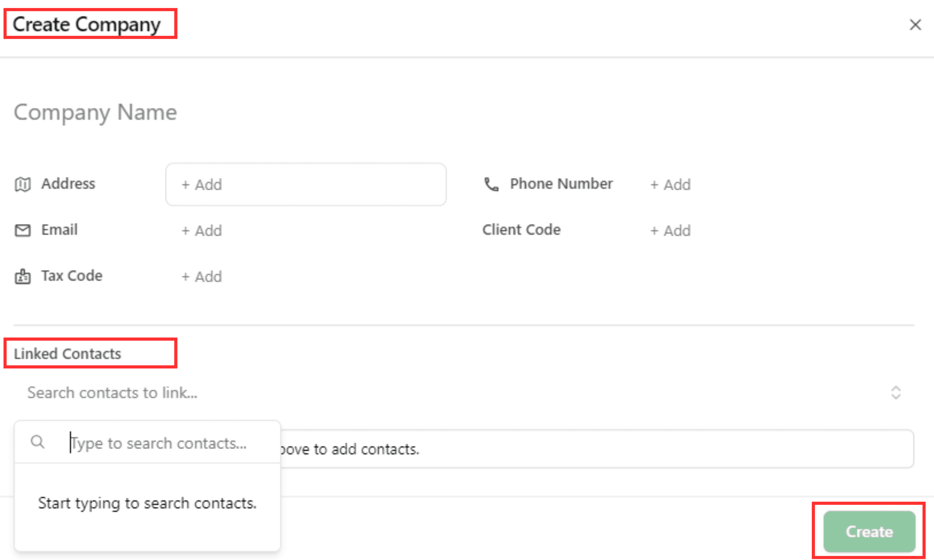The image size is (934, 560).
Task: Click + Add next to Tax Code
Action: click(202, 277)
